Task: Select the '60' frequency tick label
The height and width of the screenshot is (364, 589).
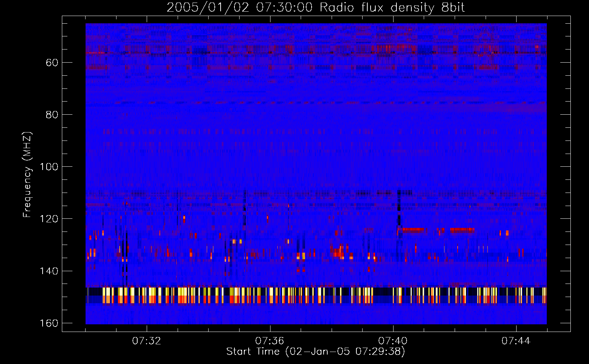Action: point(52,63)
